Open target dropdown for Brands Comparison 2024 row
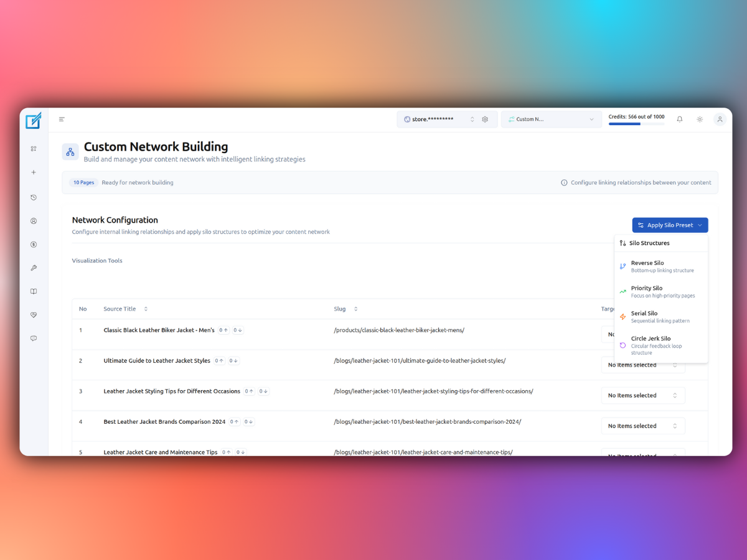Viewport: 747px width, 560px height. click(x=643, y=426)
